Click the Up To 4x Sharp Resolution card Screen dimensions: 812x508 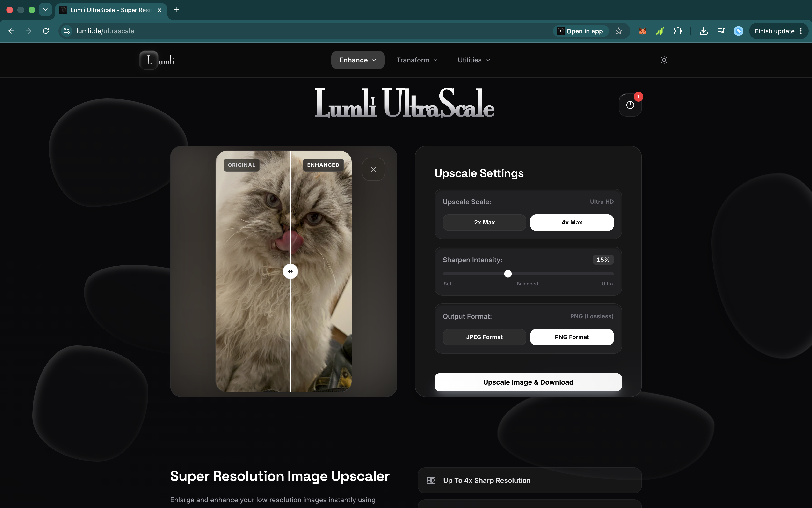point(529,480)
